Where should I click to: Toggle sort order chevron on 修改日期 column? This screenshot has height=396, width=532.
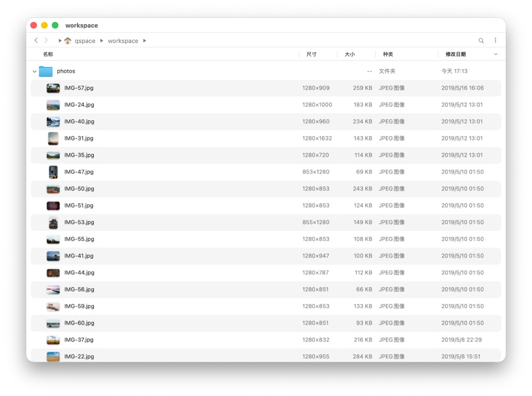coord(495,54)
